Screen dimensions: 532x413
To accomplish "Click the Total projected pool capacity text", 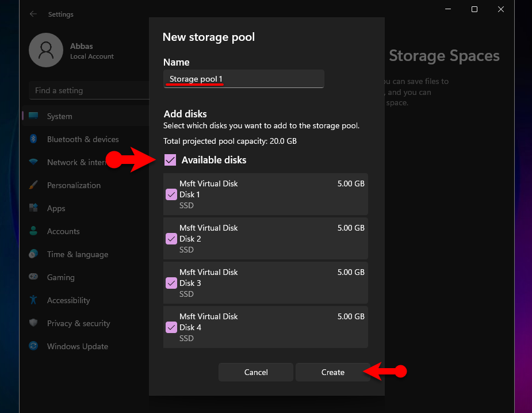I will point(230,141).
